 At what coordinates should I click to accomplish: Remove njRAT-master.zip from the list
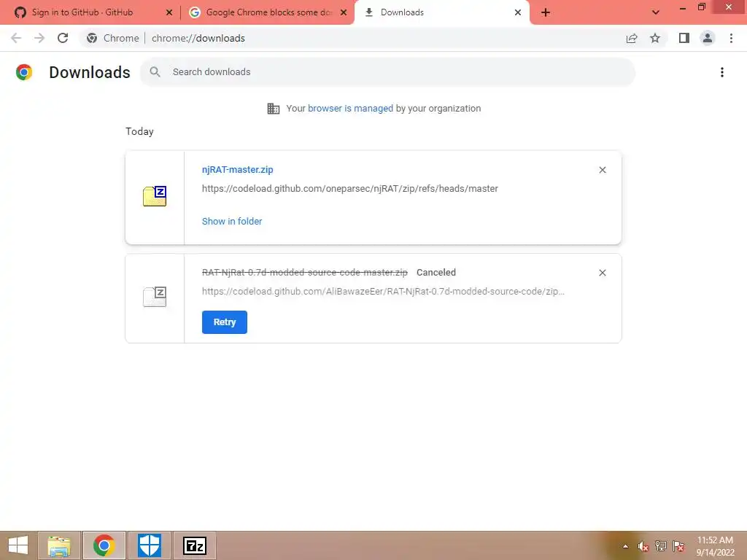[x=602, y=170]
